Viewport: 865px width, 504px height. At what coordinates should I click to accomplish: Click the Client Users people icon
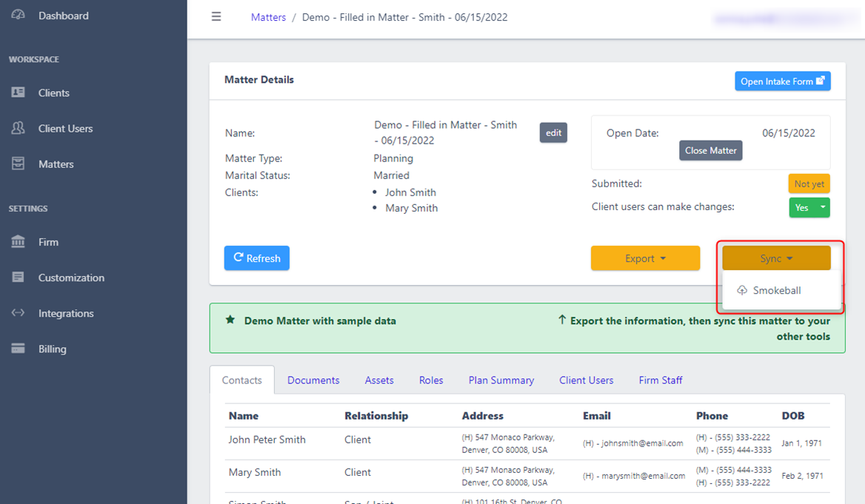point(19,128)
